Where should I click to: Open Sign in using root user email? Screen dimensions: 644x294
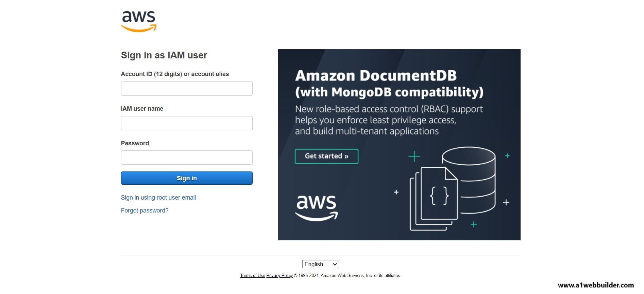158,198
